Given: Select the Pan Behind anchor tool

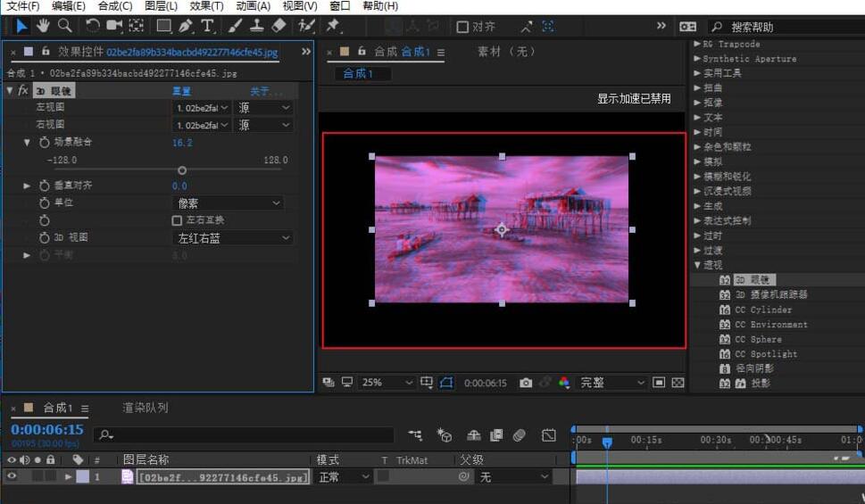Looking at the screenshot, I should click(137, 25).
